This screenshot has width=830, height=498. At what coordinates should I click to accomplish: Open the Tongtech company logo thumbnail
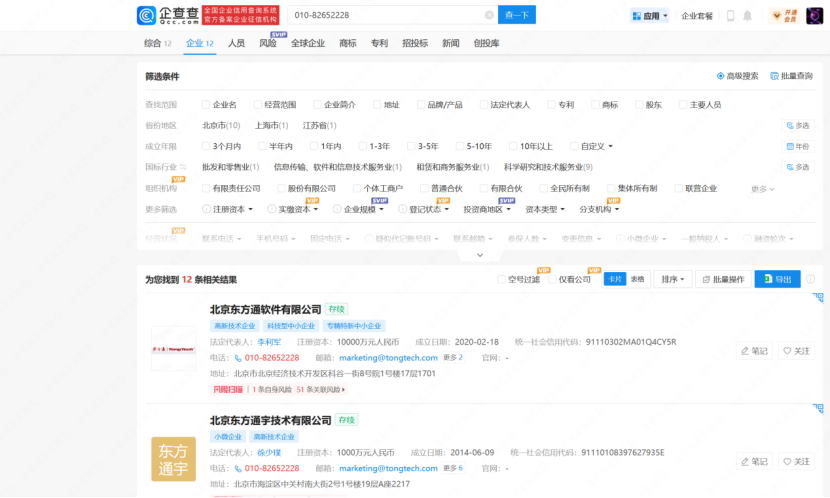click(174, 349)
